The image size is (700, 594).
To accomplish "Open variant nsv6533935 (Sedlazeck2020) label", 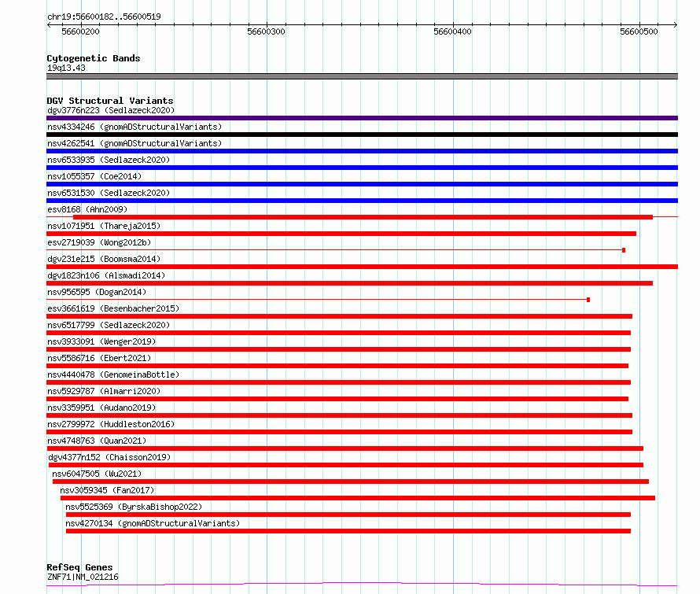I will 109,160.
